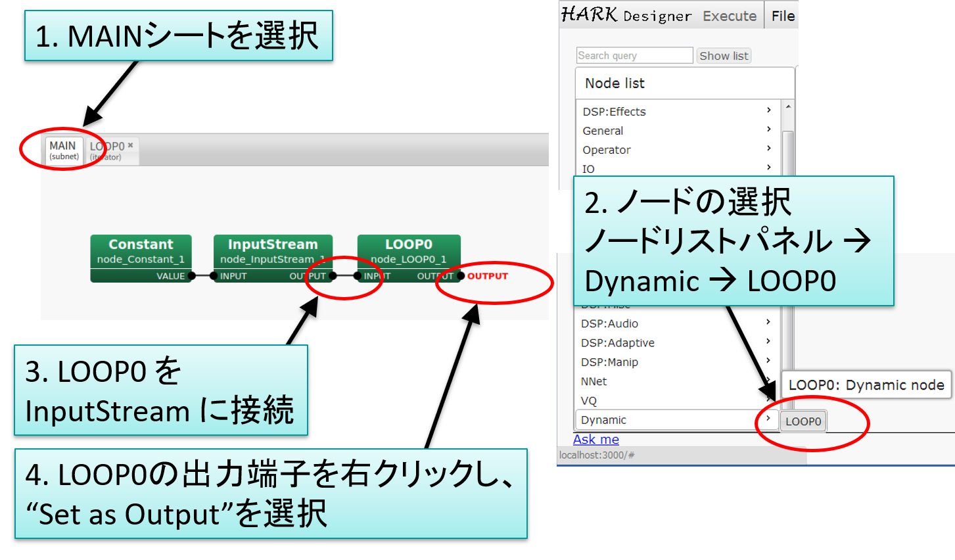Expand the Operator node category
Screen dimensions: 955x560
677,149
